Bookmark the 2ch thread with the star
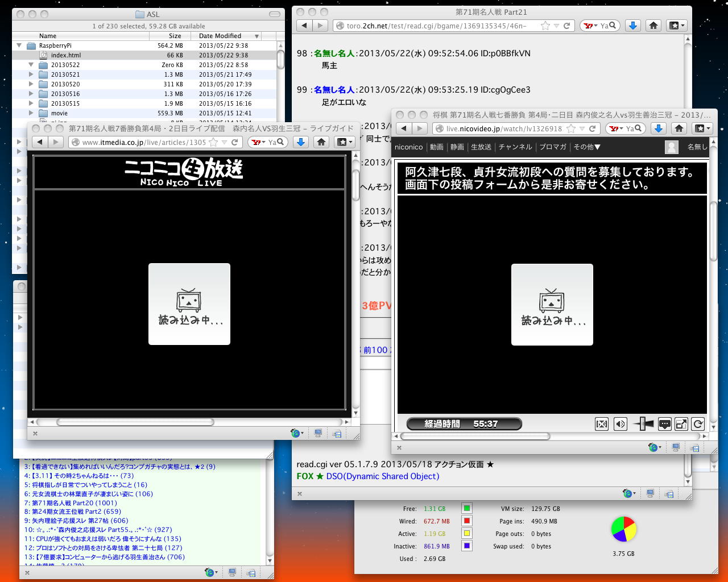 [545, 26]
